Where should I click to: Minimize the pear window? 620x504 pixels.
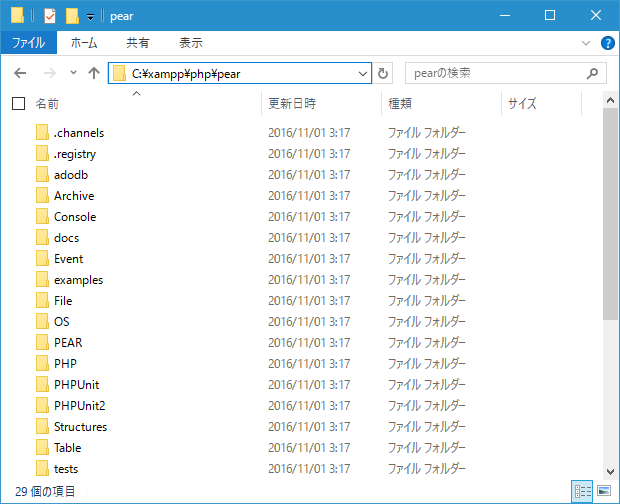pos(505,15)
